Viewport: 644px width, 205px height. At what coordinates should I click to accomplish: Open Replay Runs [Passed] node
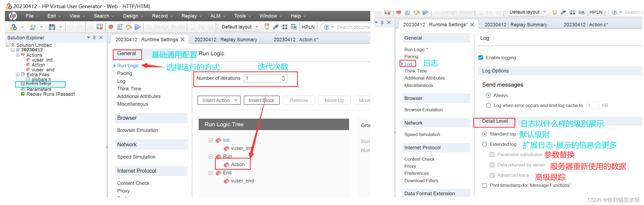point(51,94)
